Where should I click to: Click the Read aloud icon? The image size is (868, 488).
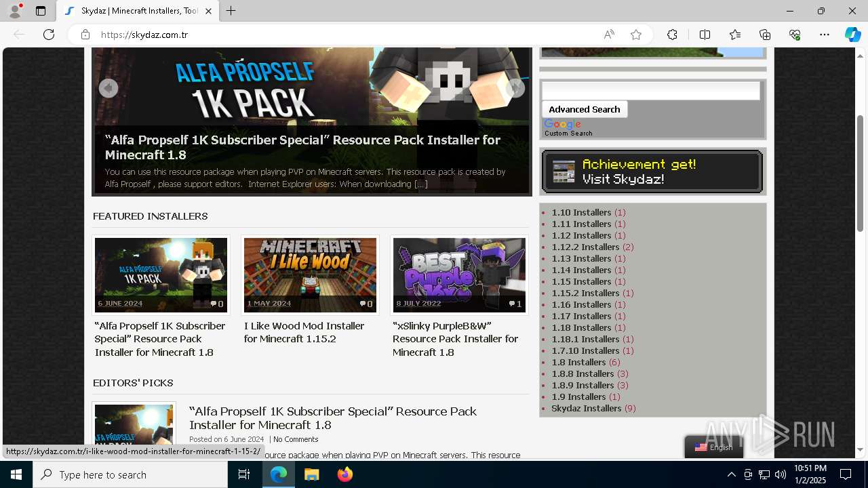click(x=609, y=35)
